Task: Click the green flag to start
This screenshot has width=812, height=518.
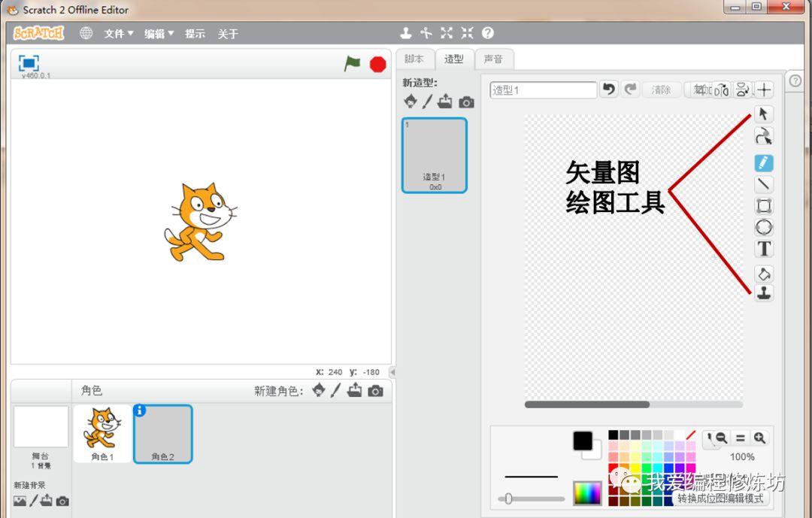Action: pos(352,64)
